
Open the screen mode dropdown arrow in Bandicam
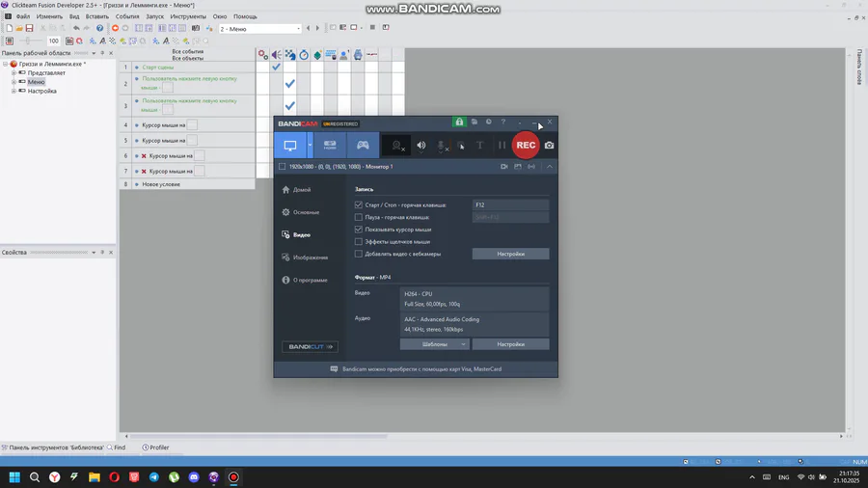click(310, 146)
